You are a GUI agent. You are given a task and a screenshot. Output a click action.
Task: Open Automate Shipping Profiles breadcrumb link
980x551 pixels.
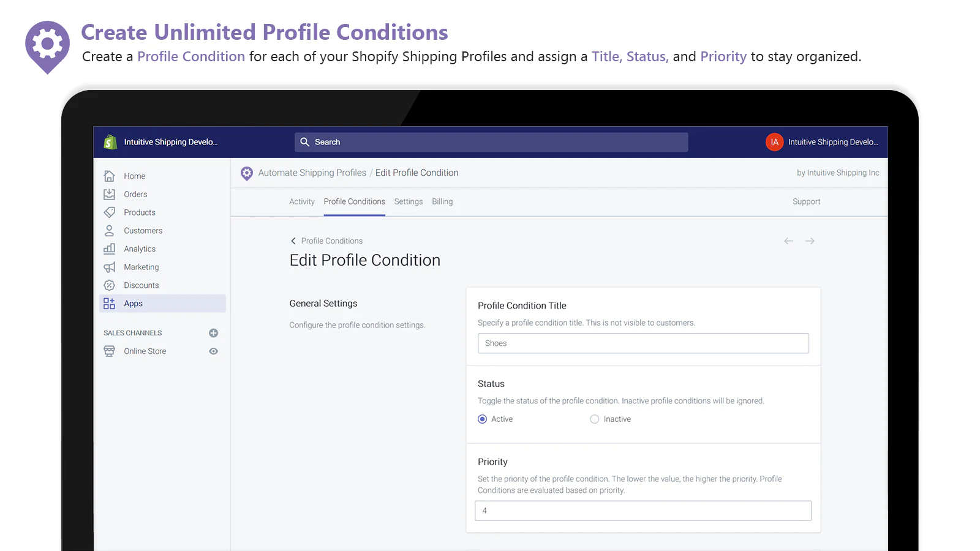(x=312, y=173)
